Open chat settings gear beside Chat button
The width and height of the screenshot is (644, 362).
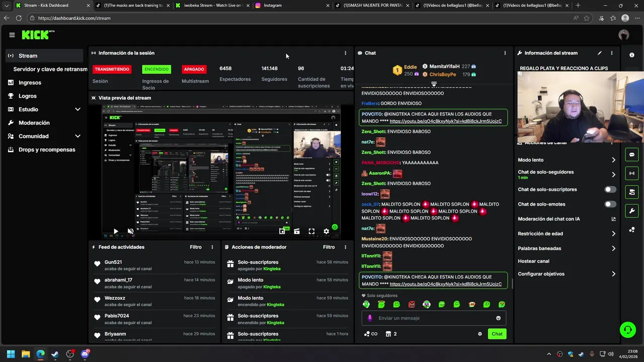click(480, 334)
